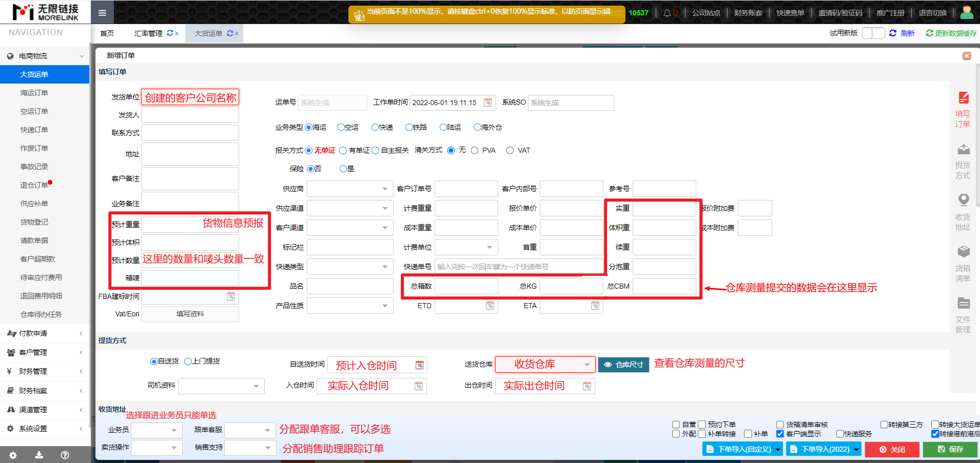The image size is (980, 463).
Task: Open 文件管理 icon in right sidebar
Action: coord(963,303)
